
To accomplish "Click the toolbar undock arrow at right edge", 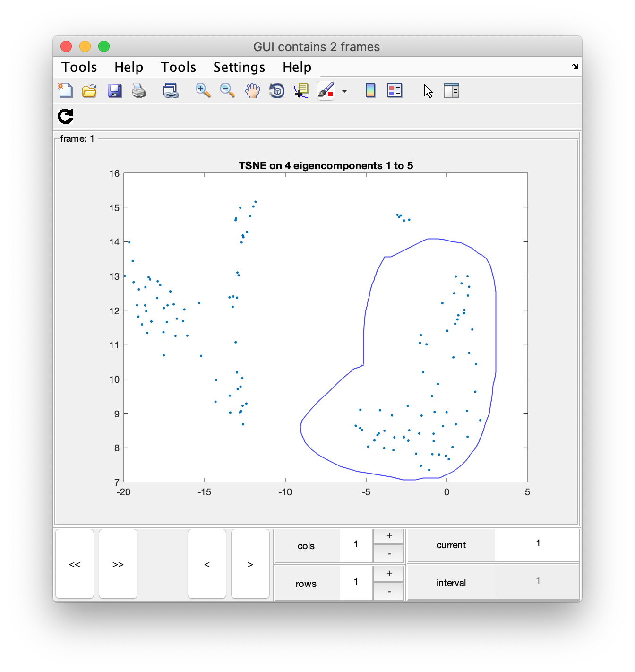I will [575, 67].
